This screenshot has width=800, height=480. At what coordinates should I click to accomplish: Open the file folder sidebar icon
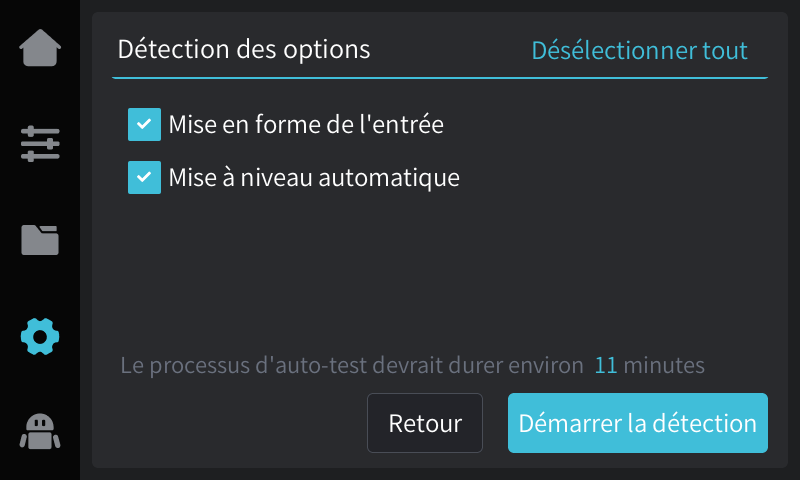(40, 239)
